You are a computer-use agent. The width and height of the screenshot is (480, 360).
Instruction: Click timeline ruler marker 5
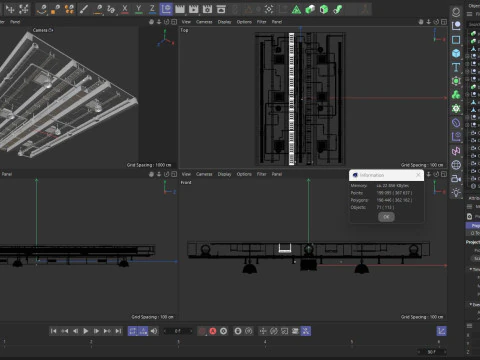pos(352,342)
